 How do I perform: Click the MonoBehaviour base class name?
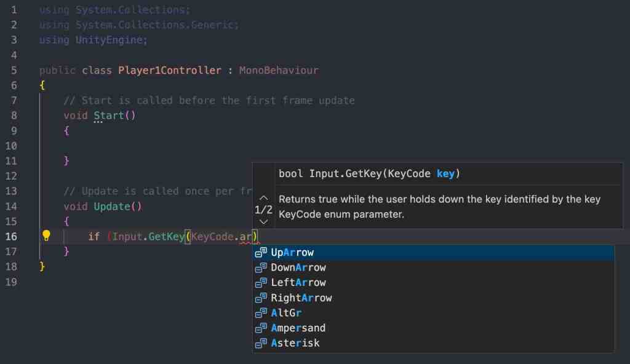pos(279,71)
